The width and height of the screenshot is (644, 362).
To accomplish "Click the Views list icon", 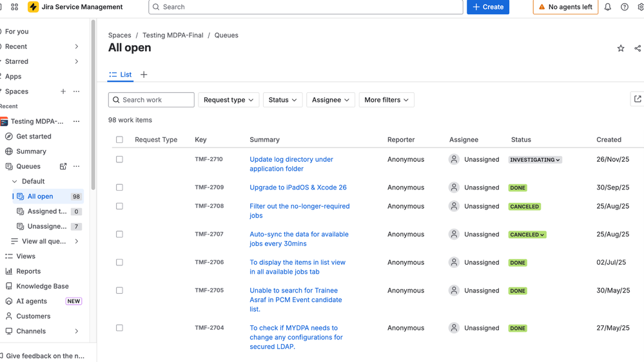I will 8,256.
